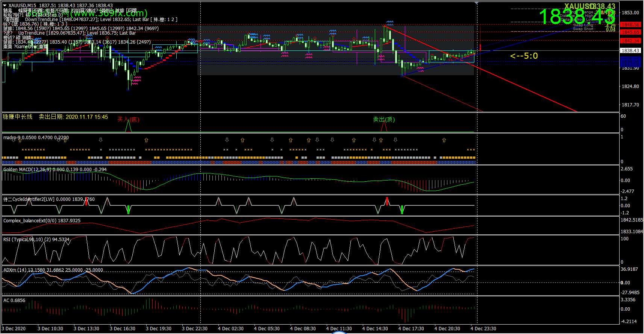
Task: Click the red 1845.65 price tag
Action: click(x=630, y=32)
